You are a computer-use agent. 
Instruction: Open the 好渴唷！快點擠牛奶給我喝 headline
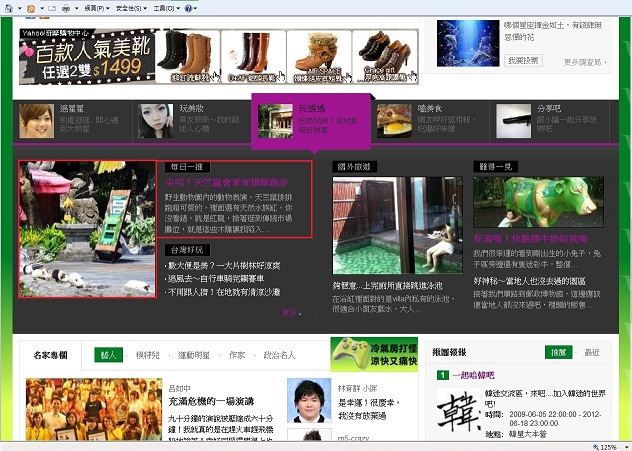[x=530, y=239]
